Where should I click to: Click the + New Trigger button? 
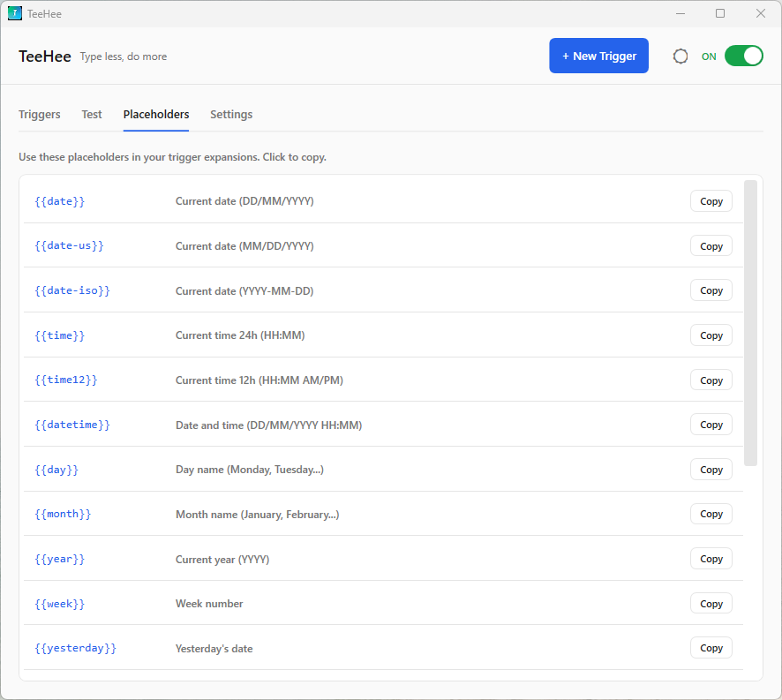click(x=598, y=55)
